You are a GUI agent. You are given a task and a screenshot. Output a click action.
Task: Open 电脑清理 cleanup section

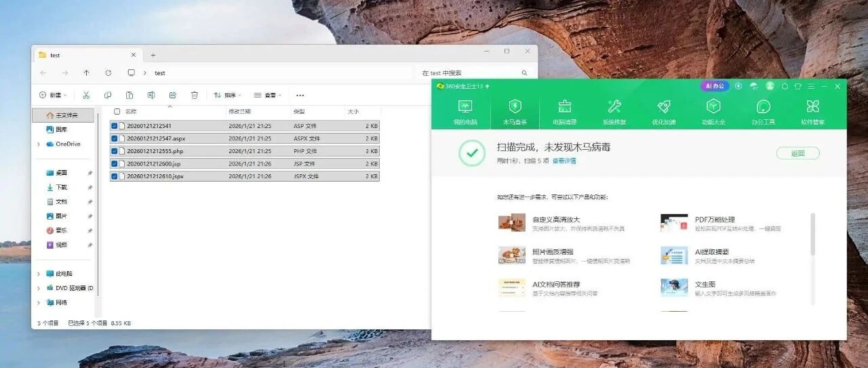[564, 113]
